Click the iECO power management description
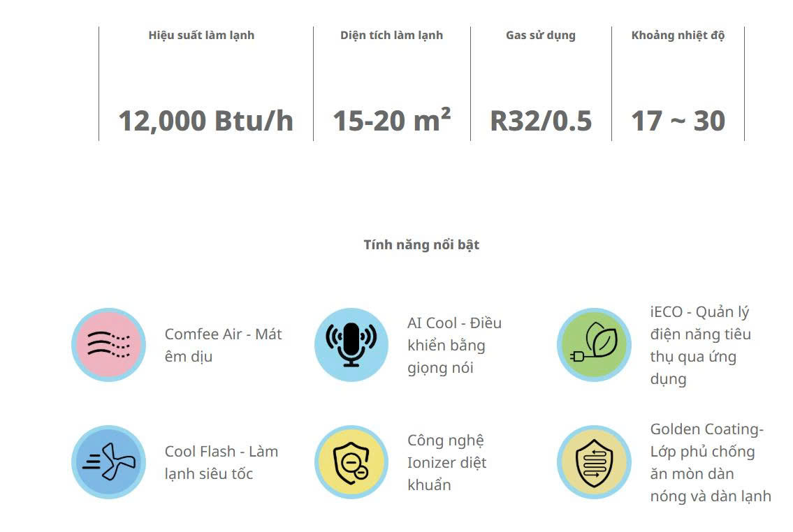 (x=700, y=345)
